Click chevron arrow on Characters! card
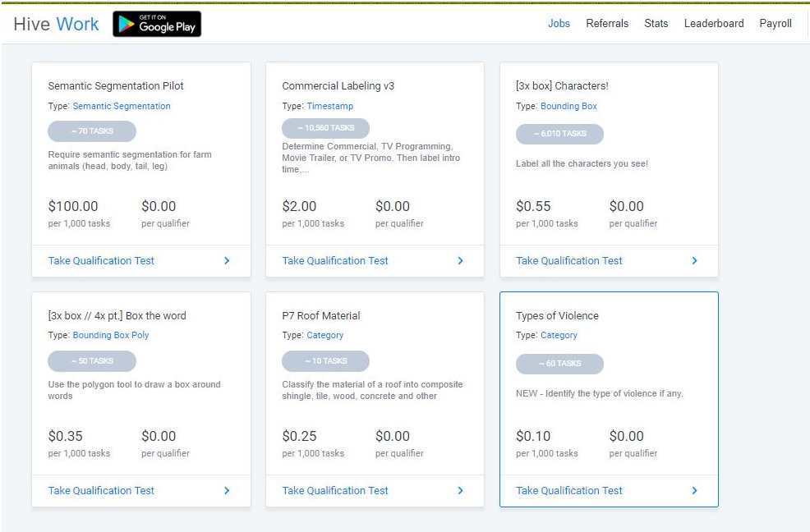Image resolution: width=810 pixels, height=532 pixels. point(694,261)
